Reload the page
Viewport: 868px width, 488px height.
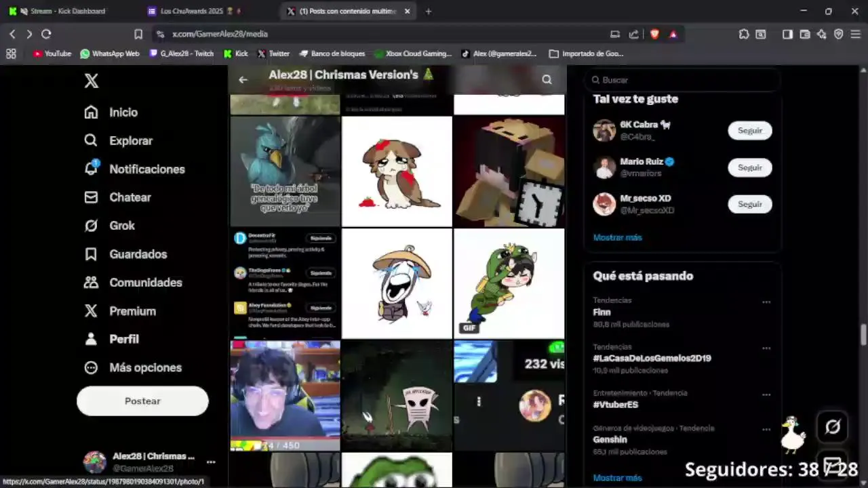[x=46, y=34]
